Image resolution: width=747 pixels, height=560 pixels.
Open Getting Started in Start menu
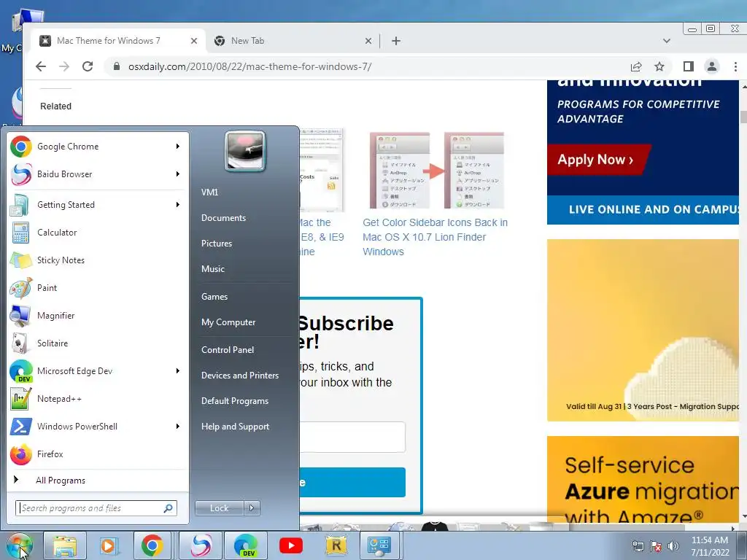coord(96,205)
